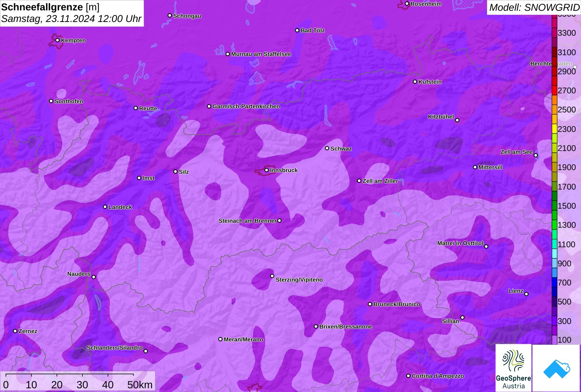Click the Sonthofen location dot

click(x=51, y=101)
